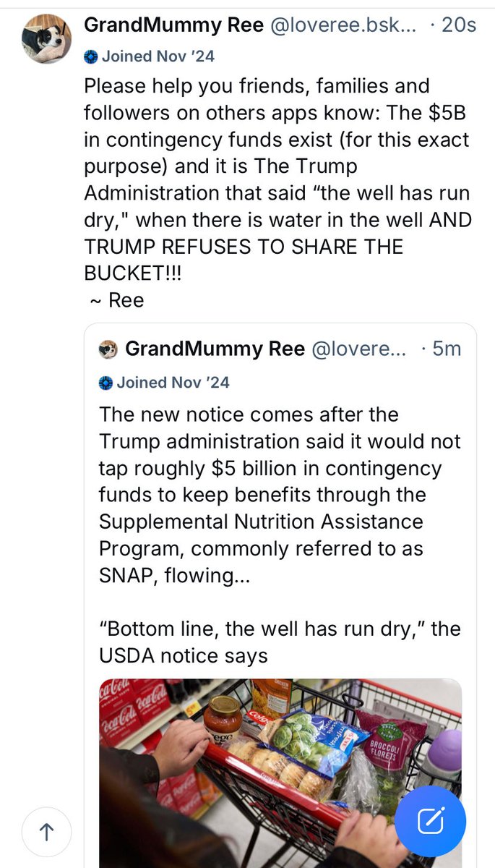Screen dimensions: 495x868
Task: Tap Joined Nov '24 label inside quoted post
Action: point(173,382)
